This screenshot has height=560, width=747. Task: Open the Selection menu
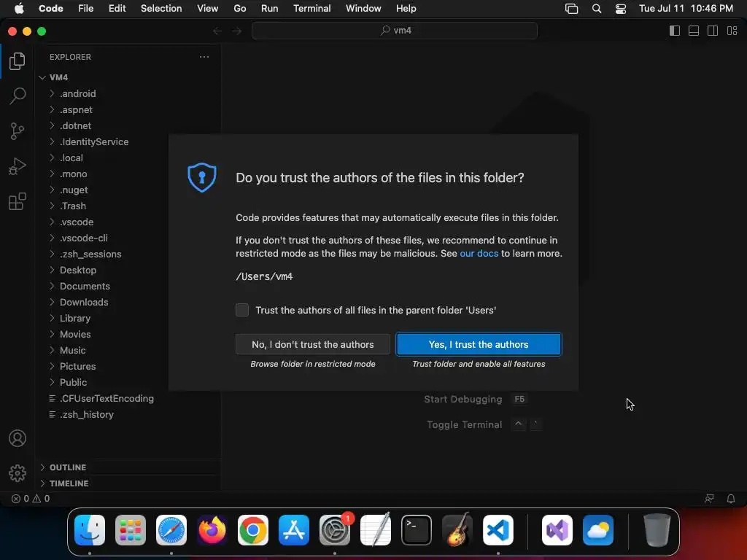tap(161, 9)
